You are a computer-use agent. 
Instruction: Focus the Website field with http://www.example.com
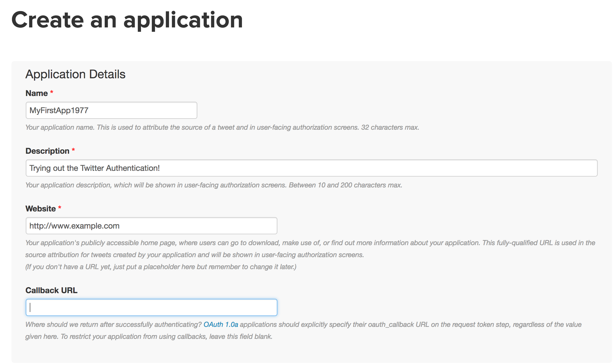coord(151,226)
